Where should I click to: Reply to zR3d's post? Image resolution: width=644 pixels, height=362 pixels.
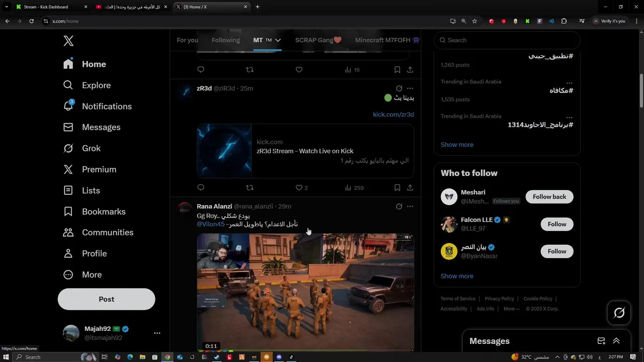click(201, 188)
